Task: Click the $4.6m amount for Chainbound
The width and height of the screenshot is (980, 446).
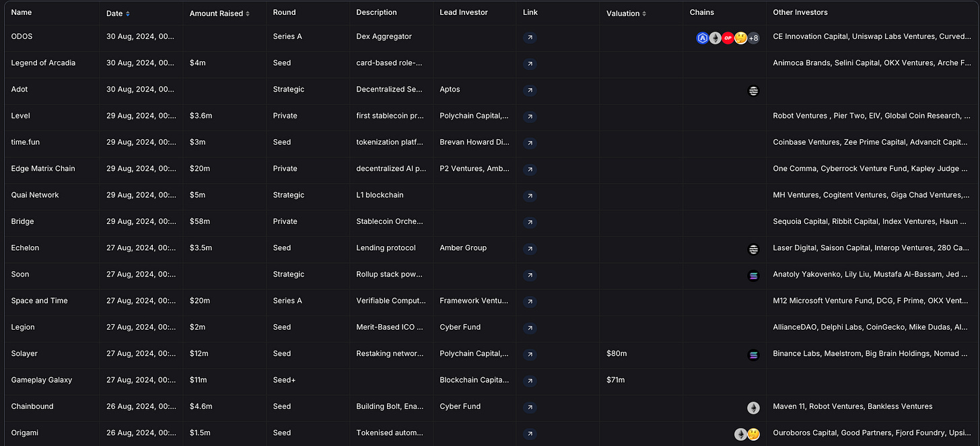Action: [x=201, y=406]
